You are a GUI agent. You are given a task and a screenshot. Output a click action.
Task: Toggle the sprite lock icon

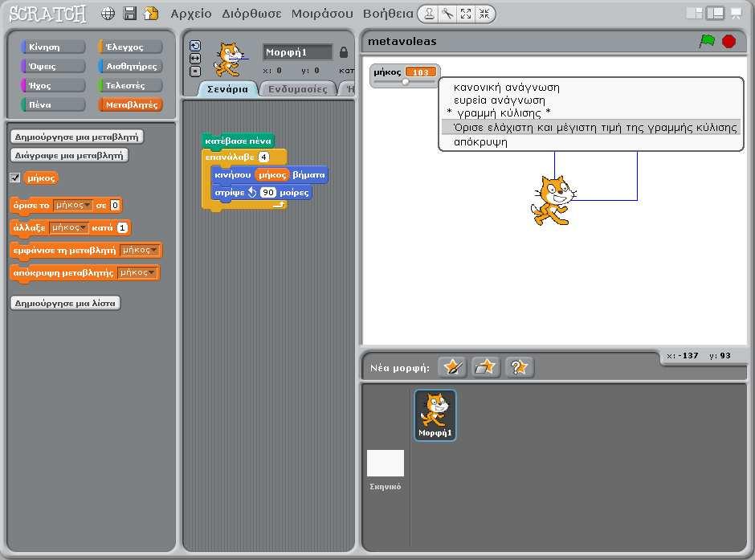(x=343, y=52)
